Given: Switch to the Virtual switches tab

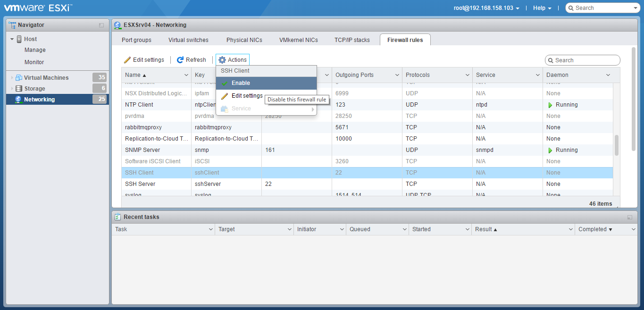Looking at the screenshot, I should 188,40.
